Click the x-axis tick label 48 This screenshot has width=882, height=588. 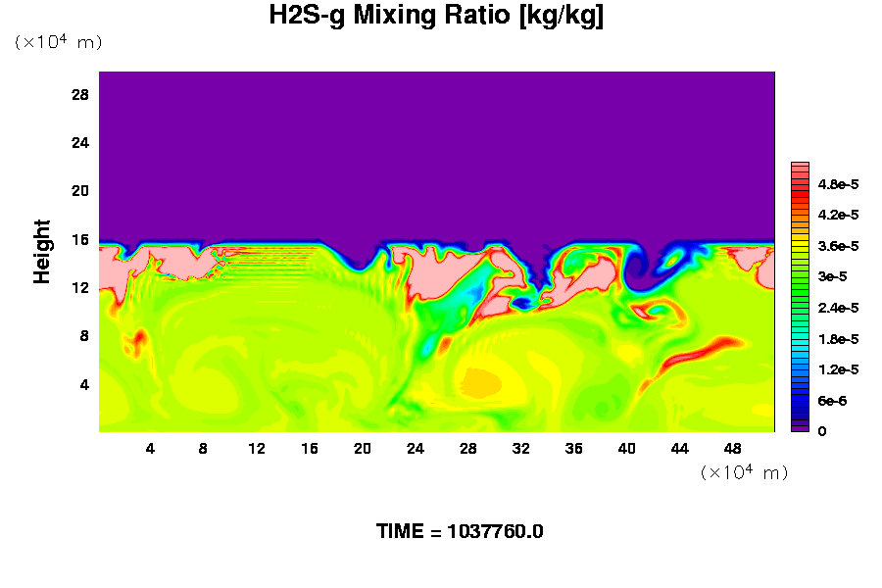coord(733,449)
